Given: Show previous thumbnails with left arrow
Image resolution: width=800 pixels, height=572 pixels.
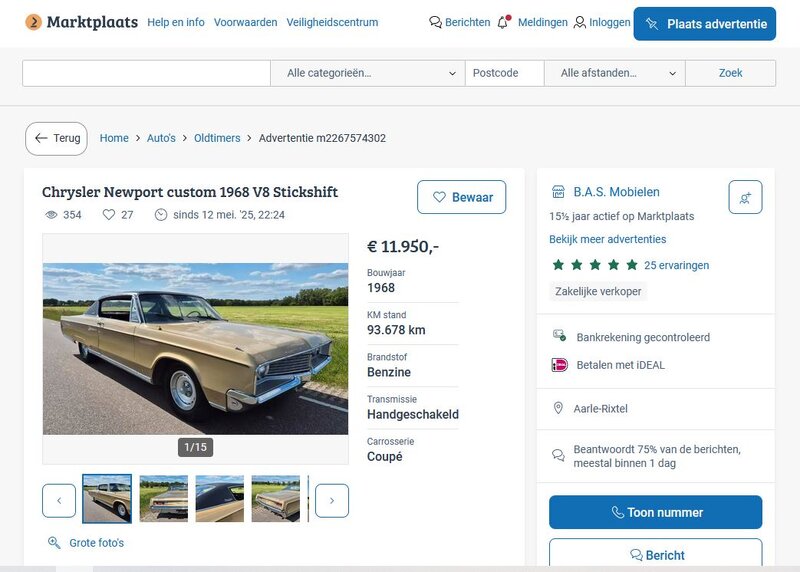Looking at the screenshot, I should pyautogui.click(x=59, y=500).
